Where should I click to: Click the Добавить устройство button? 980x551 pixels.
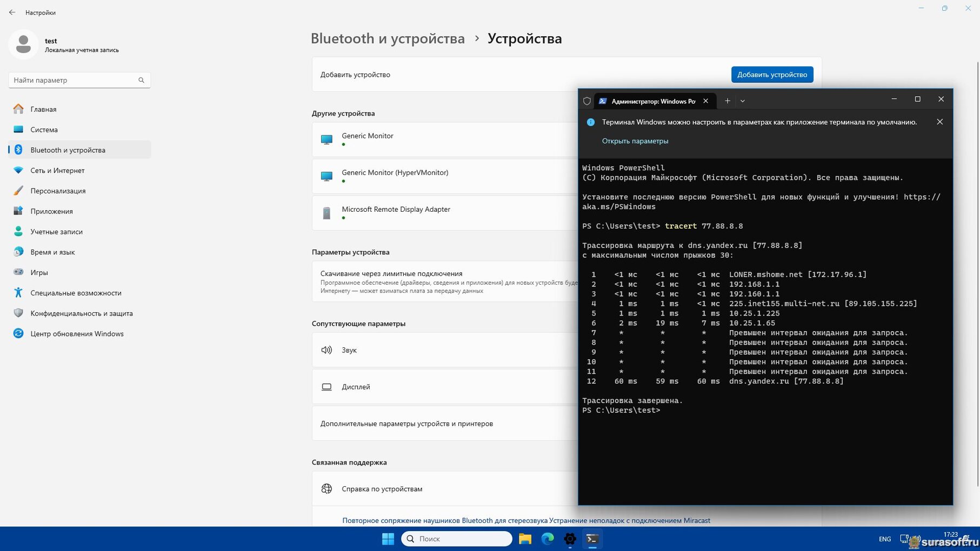pos(771,75)
